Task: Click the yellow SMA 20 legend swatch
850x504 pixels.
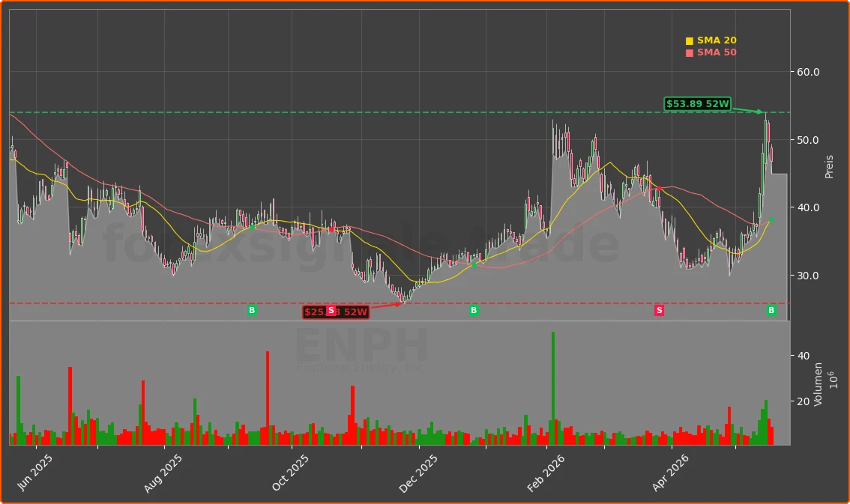Action: (x=689, y=41)
